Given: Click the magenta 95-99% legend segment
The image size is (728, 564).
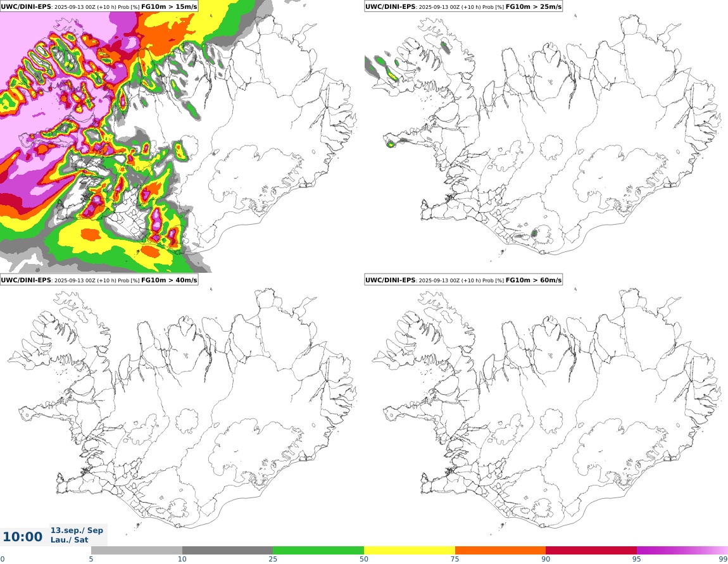Looking at the screenshot, I should pyautogui.click(x=682, y=551).
